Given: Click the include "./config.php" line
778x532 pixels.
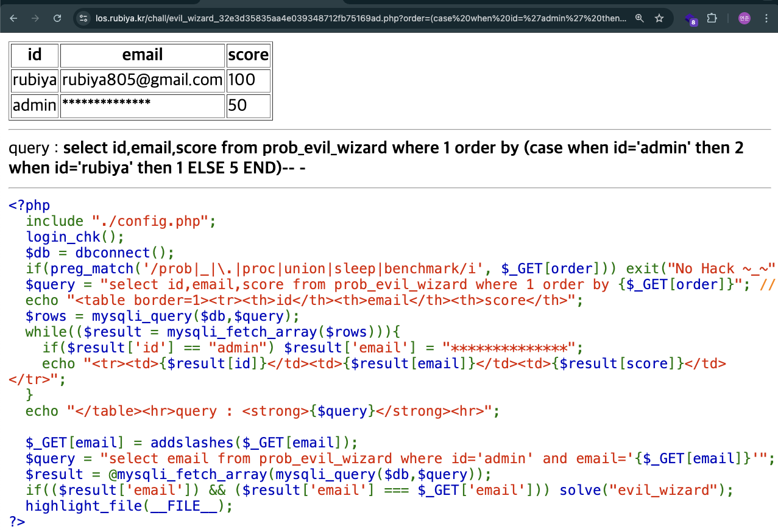Looking at the screenshot, I should click(121, 222).
